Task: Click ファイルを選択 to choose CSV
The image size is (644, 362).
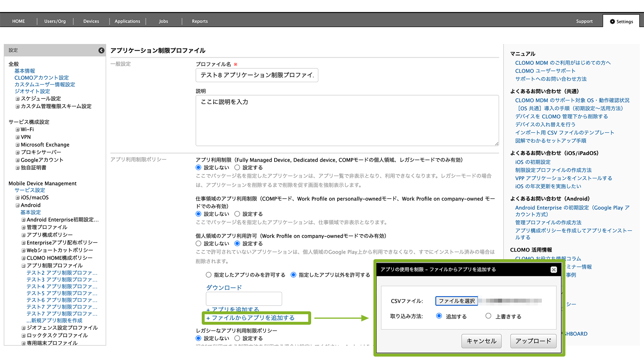Action: (x=456, y=301)
